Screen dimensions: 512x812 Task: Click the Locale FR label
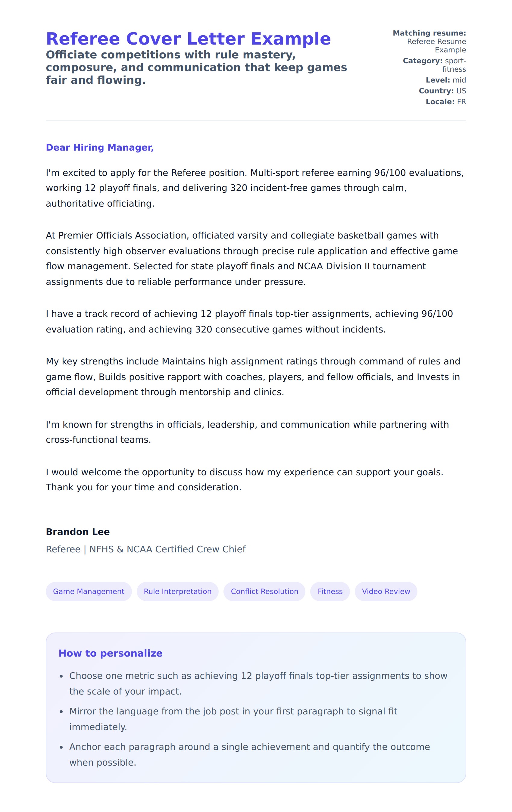[x=445, y=101]
